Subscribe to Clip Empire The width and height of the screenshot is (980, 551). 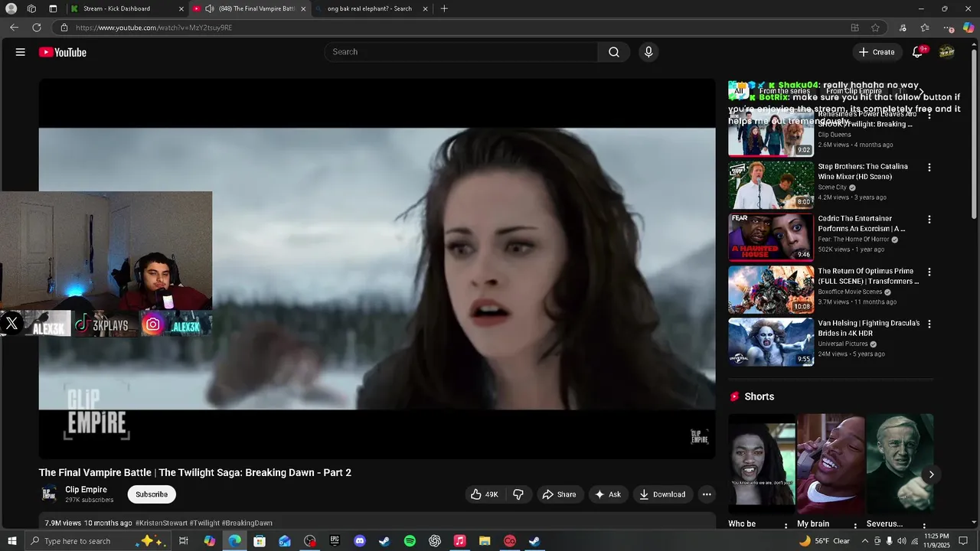pyautogui.click(x=152, y=494)
